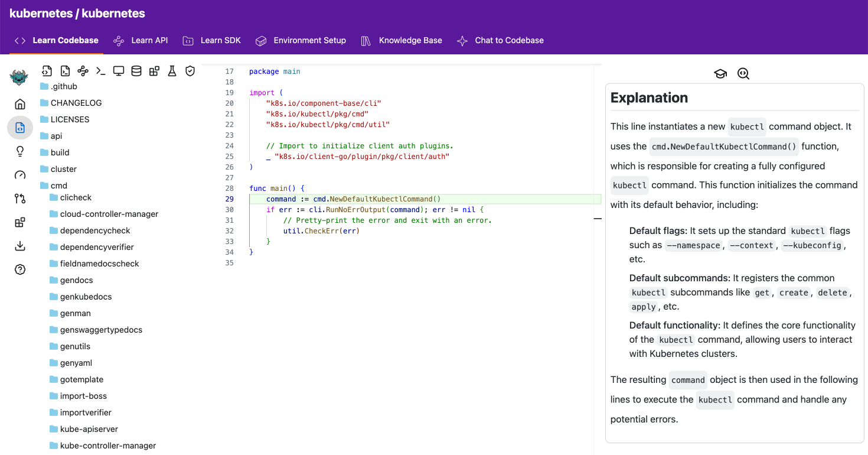
Task: Open the genswaggertypedocs folder
Action: [96, 330]
